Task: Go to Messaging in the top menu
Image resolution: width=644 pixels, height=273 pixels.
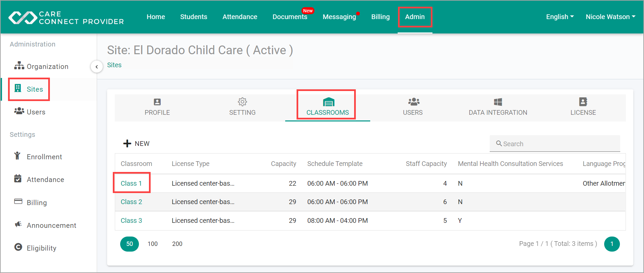Action: pos(339,17)
